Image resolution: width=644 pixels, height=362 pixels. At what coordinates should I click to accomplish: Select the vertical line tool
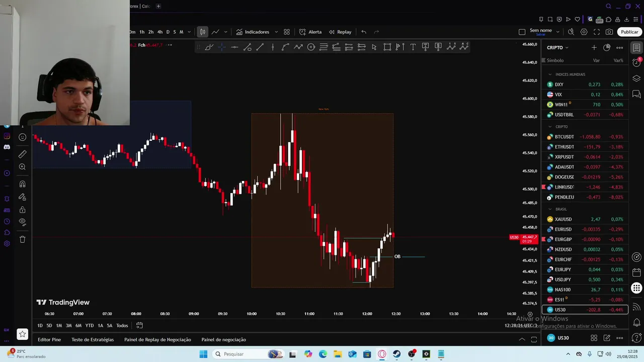pos(273,47)
